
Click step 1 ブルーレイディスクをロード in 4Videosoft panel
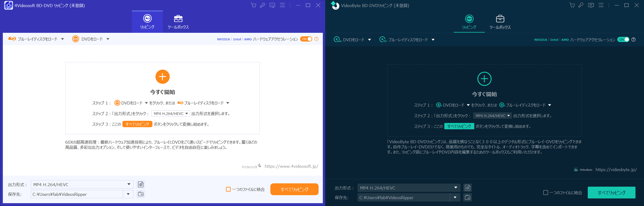[203, 103]
